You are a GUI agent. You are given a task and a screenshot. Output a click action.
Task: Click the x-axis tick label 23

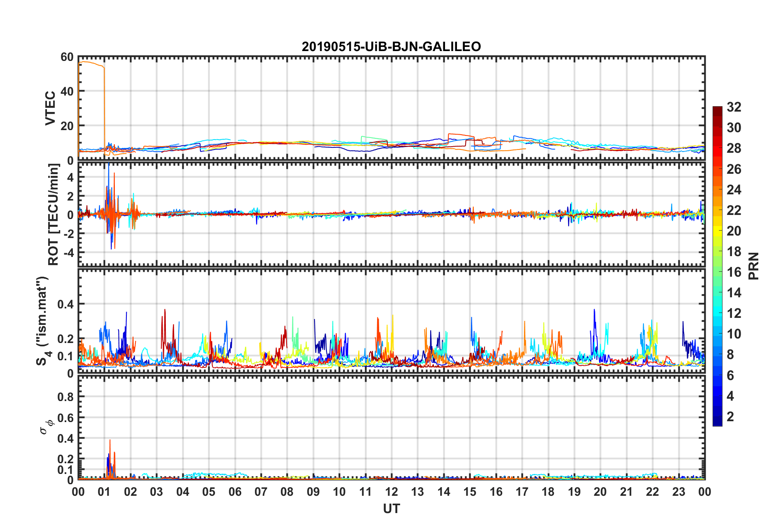(678, 492)
